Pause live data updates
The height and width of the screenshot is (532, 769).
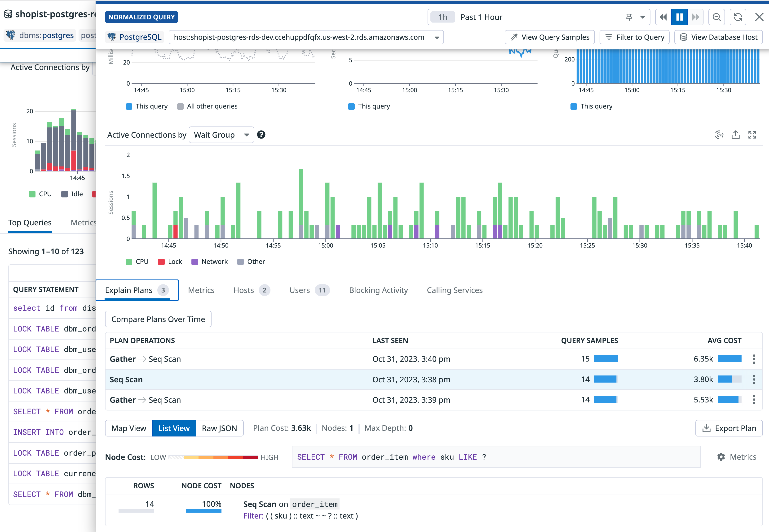coord(679,17)
